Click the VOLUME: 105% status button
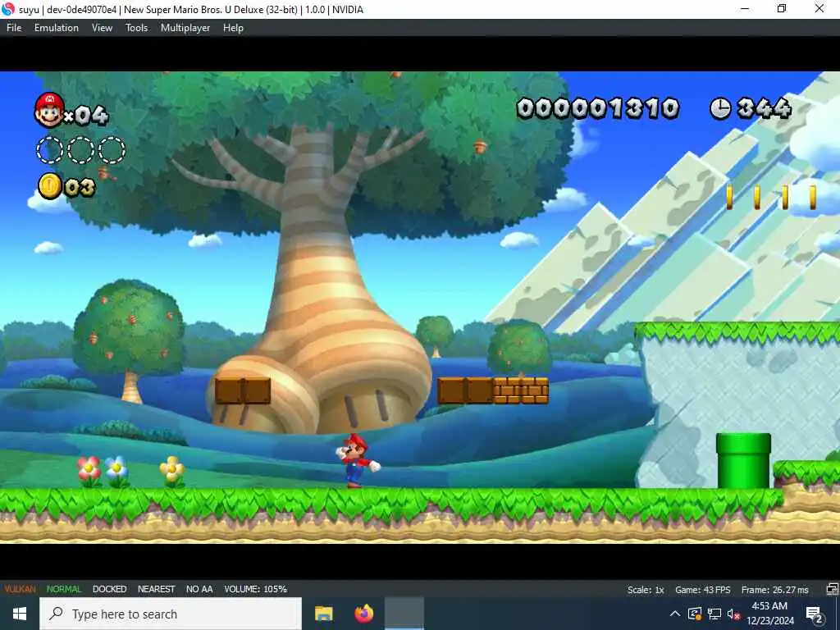The height and width of the screenshot is (630, 840). (256, 589)
